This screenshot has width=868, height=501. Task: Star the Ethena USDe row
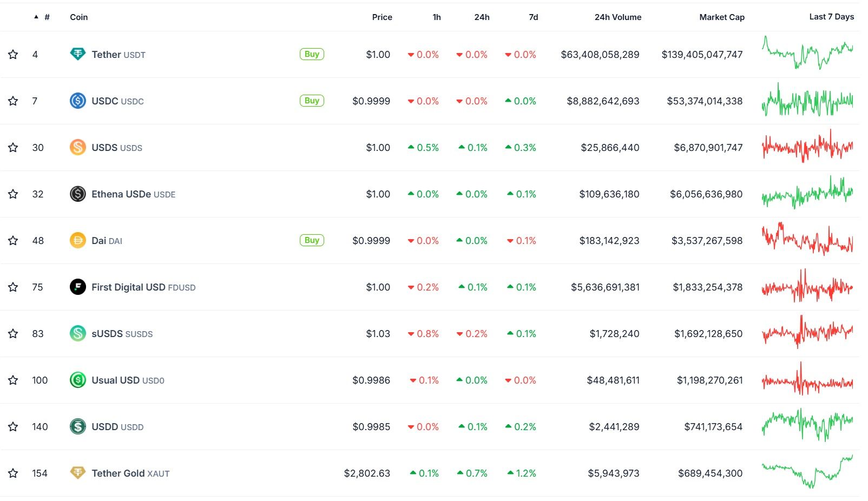point(13,194)
